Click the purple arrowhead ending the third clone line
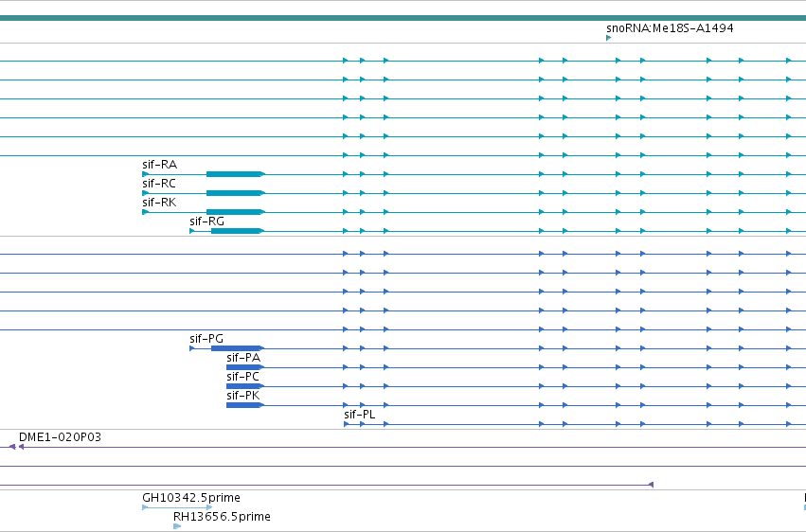 tap(651, 485)
